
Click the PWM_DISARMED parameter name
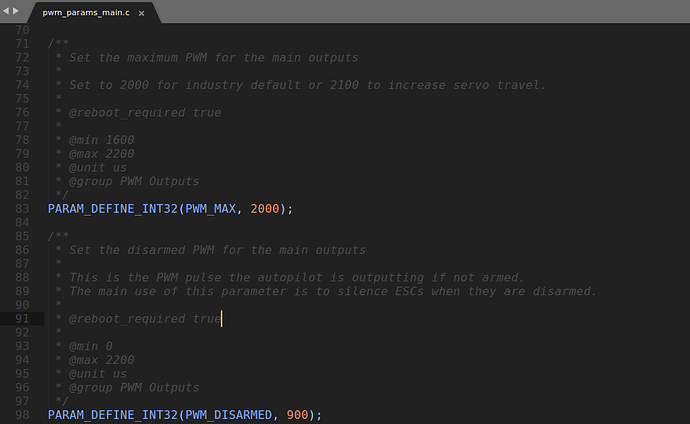(228, 415)
